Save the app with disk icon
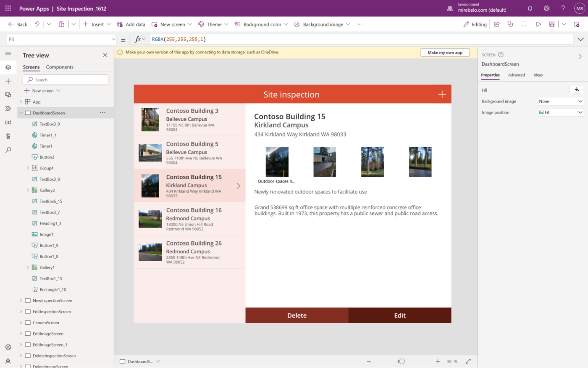The image size is (588, 368). (x=552, y=24)
